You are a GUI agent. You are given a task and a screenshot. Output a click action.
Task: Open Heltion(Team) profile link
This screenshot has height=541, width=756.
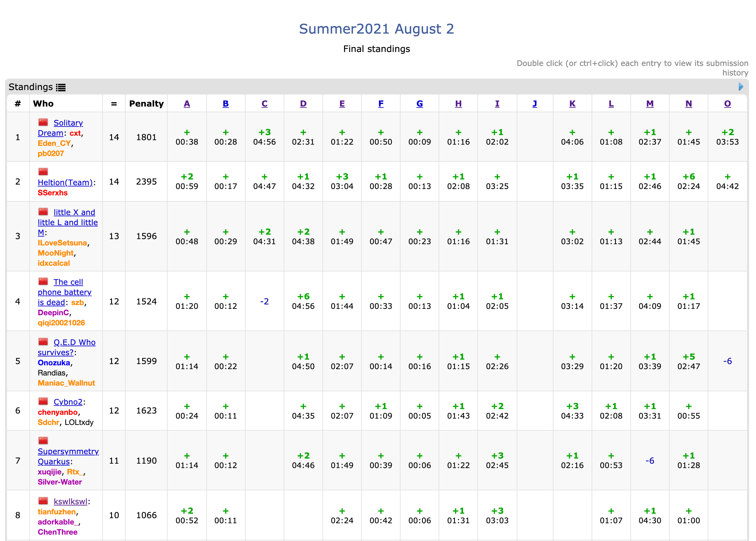point(65,183)
